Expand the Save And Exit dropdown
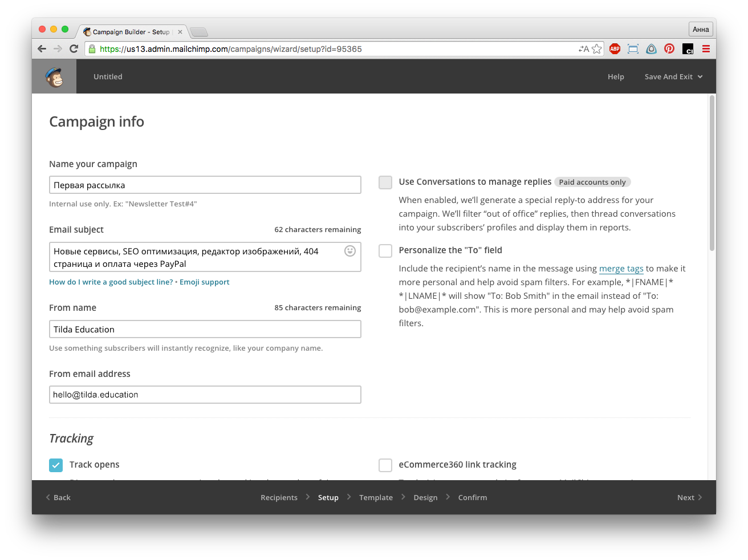Viewport: 748px width, 560px height. (673, 77)
